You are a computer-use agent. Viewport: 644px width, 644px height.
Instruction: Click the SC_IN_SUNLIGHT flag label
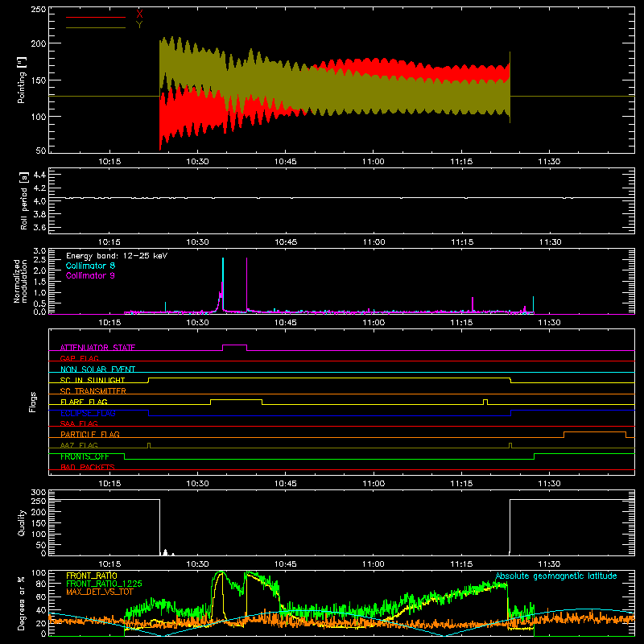(x=93, y=380)
